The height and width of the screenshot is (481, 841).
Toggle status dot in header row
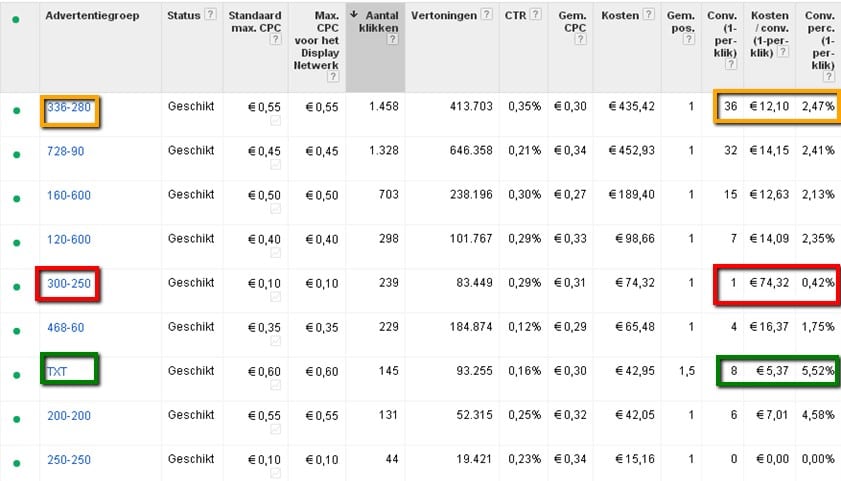coord(16,19)
